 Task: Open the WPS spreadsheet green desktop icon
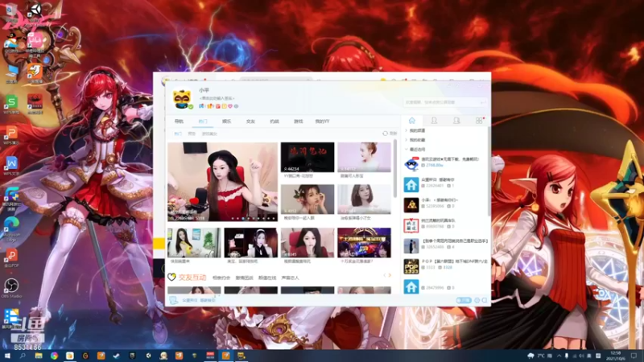coord(11,105)
